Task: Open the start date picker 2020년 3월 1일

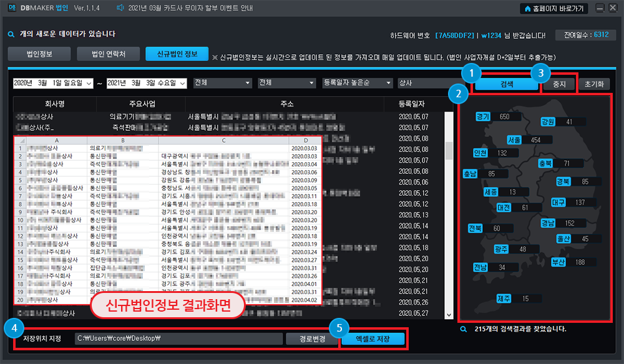Action: pyautogui.click(x=53, y=83)
